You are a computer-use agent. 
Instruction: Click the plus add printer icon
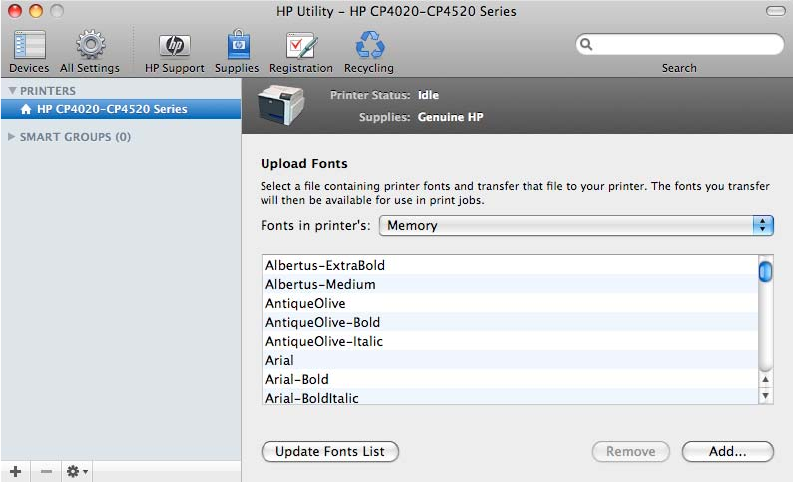point(16,471)
